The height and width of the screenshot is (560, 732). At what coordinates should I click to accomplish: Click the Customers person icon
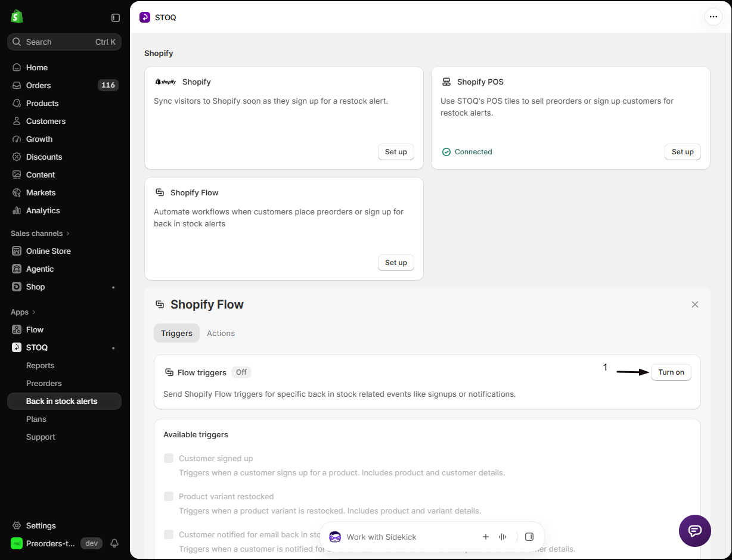coord(17,121)
